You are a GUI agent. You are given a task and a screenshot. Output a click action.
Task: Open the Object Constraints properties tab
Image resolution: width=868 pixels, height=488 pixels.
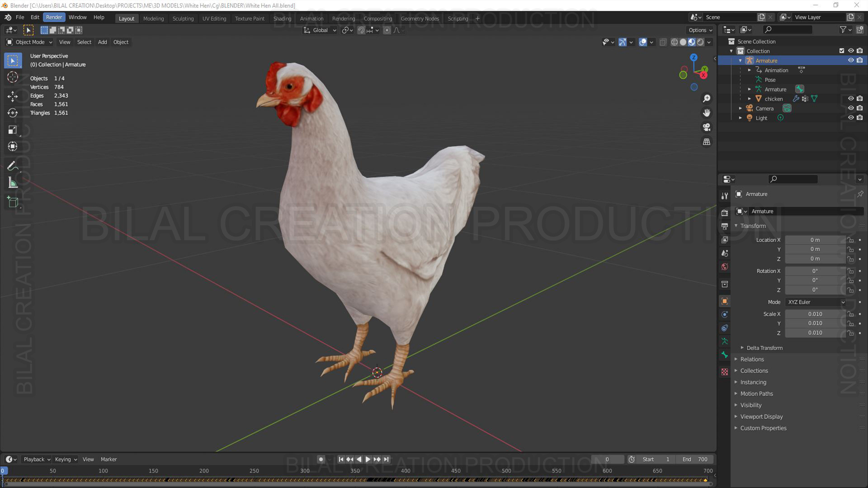(724, 328)
